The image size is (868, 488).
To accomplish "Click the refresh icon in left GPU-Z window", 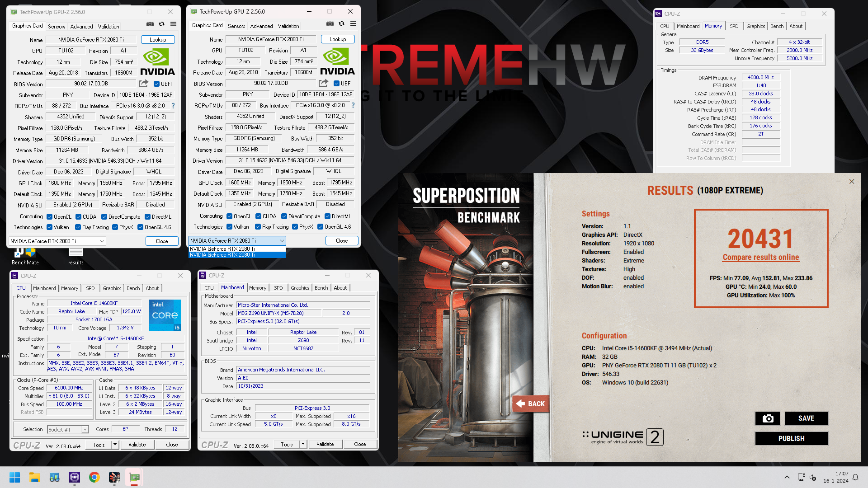I will [161, 24].
